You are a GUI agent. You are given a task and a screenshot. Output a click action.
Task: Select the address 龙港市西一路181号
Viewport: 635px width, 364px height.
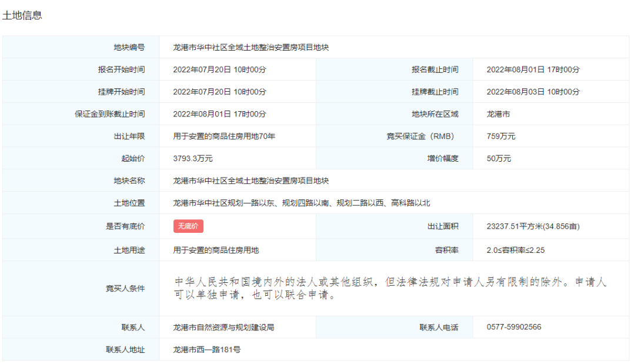point(206,349)
